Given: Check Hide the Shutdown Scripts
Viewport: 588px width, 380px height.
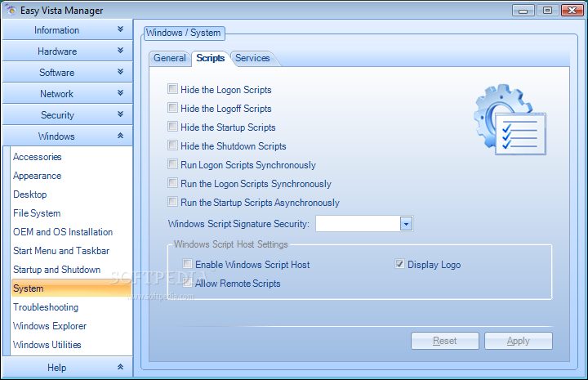Looking at the screenshot, I should pyautogui.click(x=172, y=145).
